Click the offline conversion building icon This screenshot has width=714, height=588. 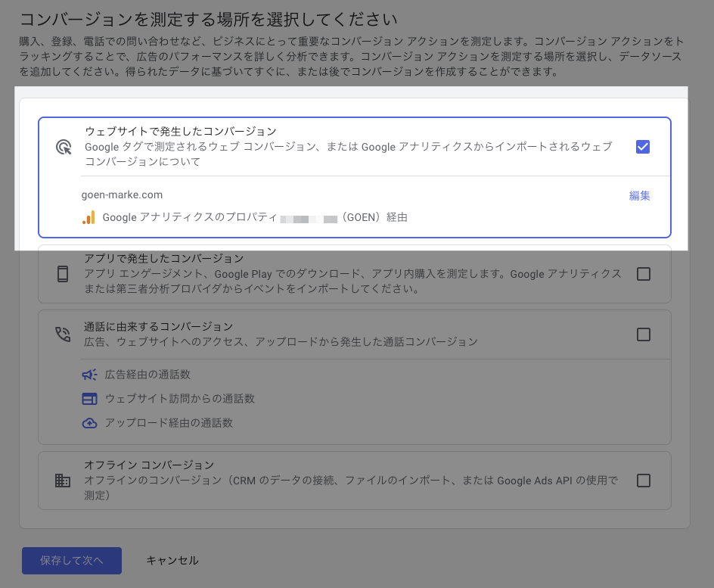point(63,481)
